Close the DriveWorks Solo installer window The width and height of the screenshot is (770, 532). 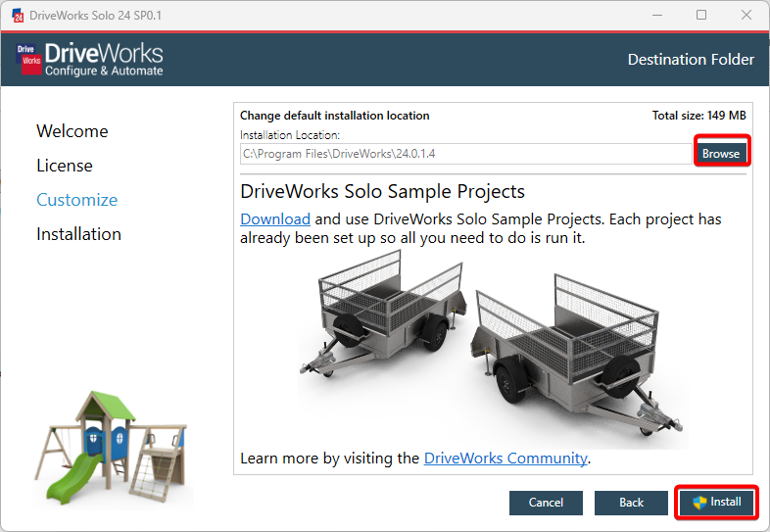click(x=746, y=16)
